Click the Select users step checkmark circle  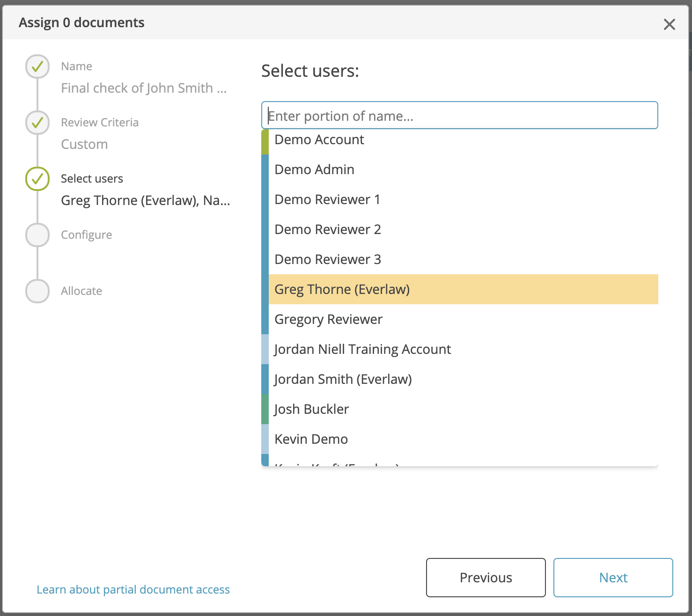point(37,179)
